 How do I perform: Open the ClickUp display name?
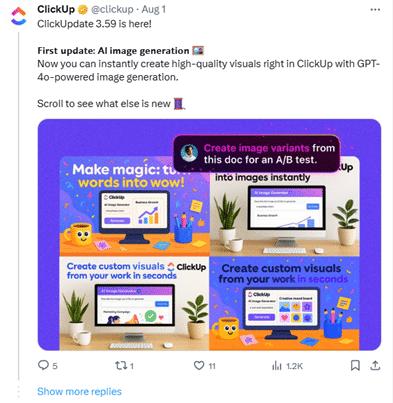[56, 9]
